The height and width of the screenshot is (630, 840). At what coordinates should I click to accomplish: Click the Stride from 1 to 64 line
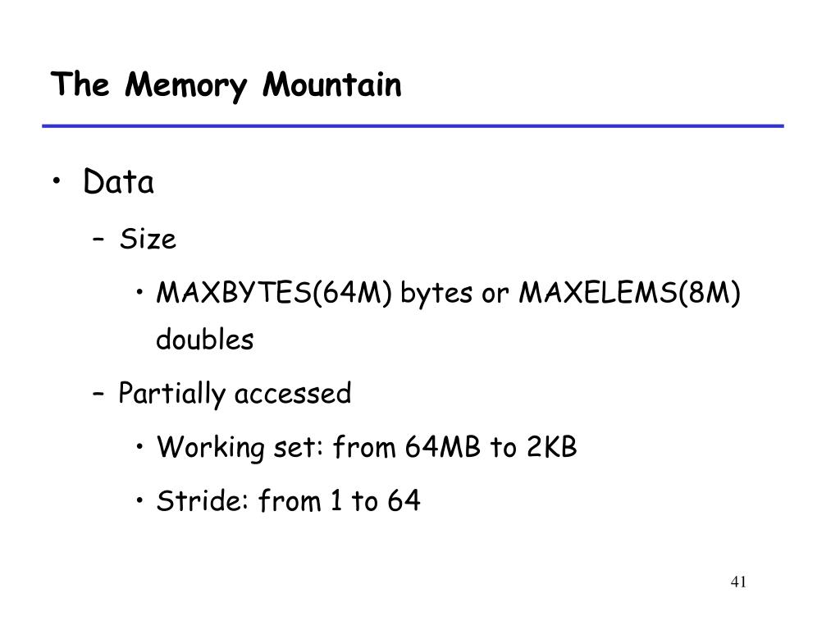(288, 500)
